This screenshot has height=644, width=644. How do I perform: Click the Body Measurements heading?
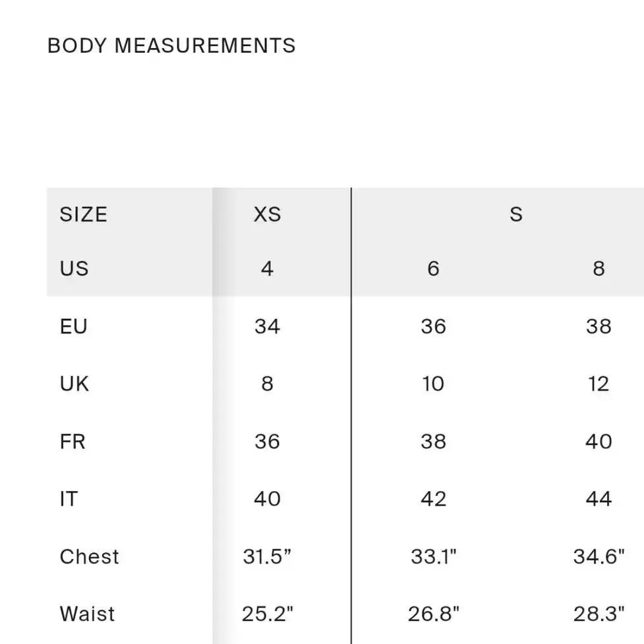coord(171,45)
